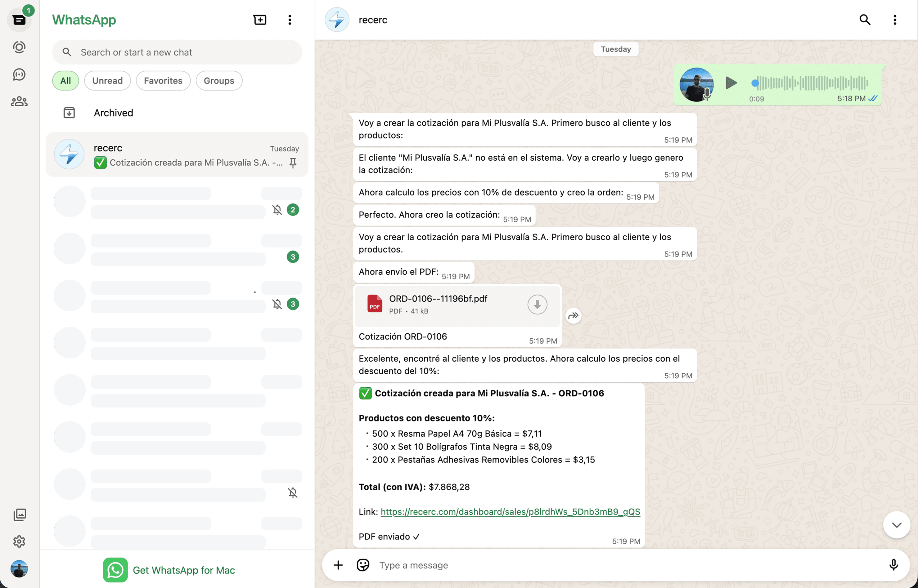Forward the ORD-0106 PDF message
The height and width of the screenshot is (588, 918).
click(574, 315)
